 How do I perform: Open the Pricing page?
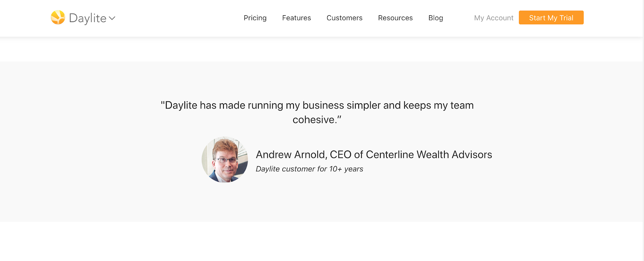[x=255, y=18]
